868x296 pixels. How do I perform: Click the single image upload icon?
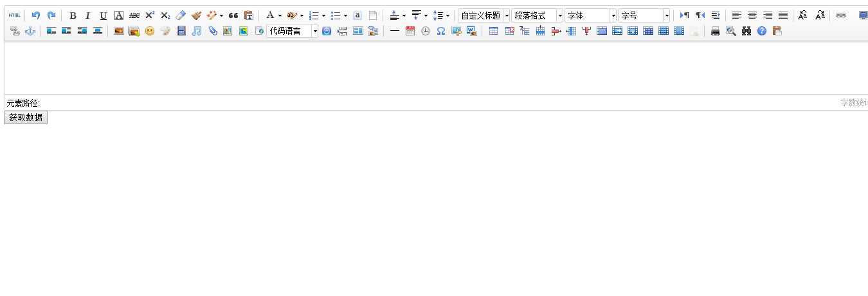(x=119, y=31)
